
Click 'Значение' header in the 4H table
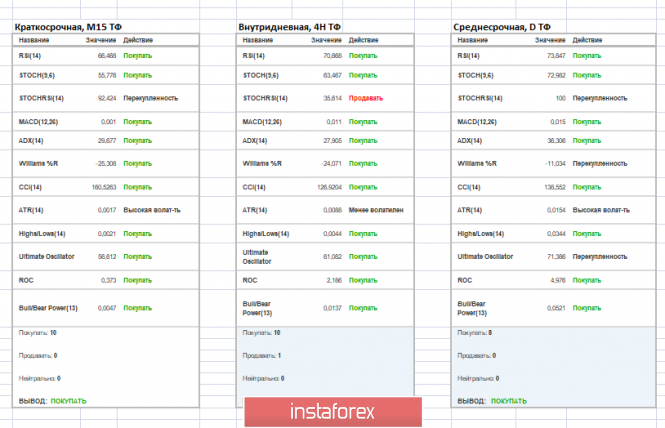pos(326,40)
